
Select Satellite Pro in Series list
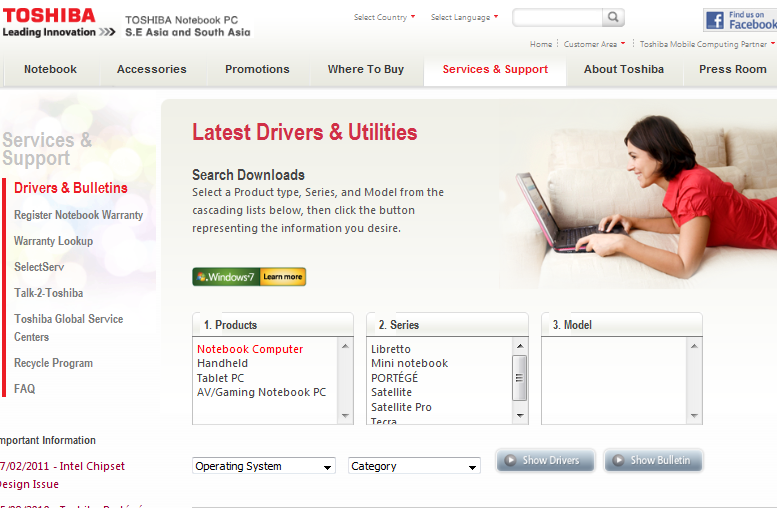click(x=401, y=407)
